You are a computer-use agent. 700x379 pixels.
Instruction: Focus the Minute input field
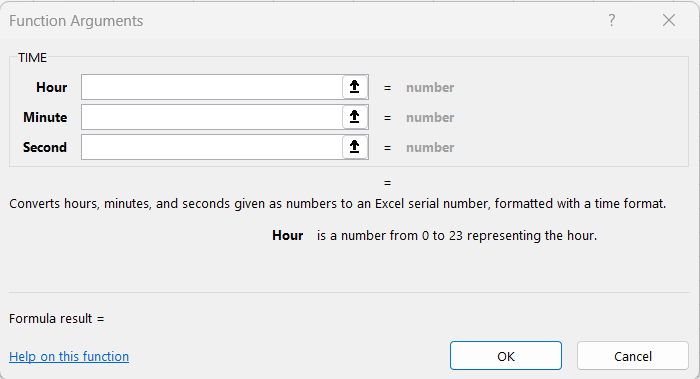pyautogui.click(x=212, y=117)
